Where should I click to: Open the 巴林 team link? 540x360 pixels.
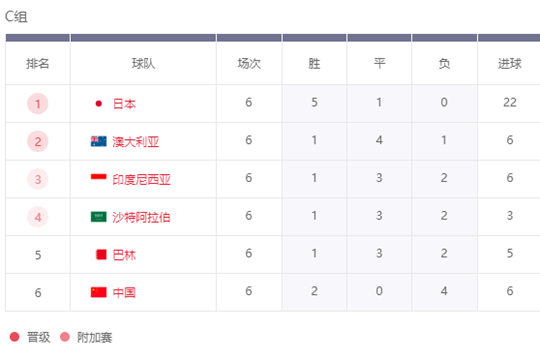coord(124,255)
